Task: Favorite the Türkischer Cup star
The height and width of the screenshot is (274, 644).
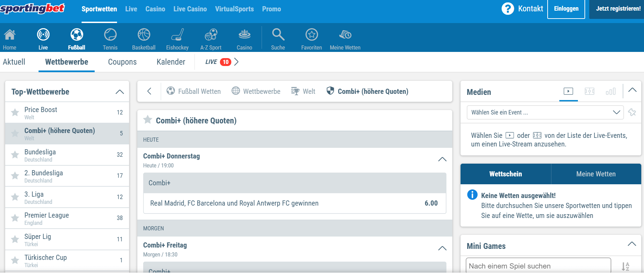Action: pos(15,260)
